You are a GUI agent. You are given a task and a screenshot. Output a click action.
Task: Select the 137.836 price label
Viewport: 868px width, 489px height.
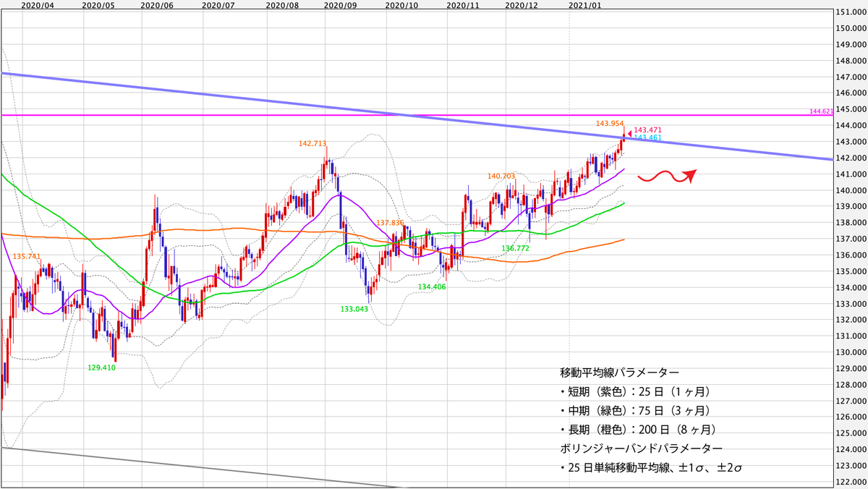tap(390, 223)
